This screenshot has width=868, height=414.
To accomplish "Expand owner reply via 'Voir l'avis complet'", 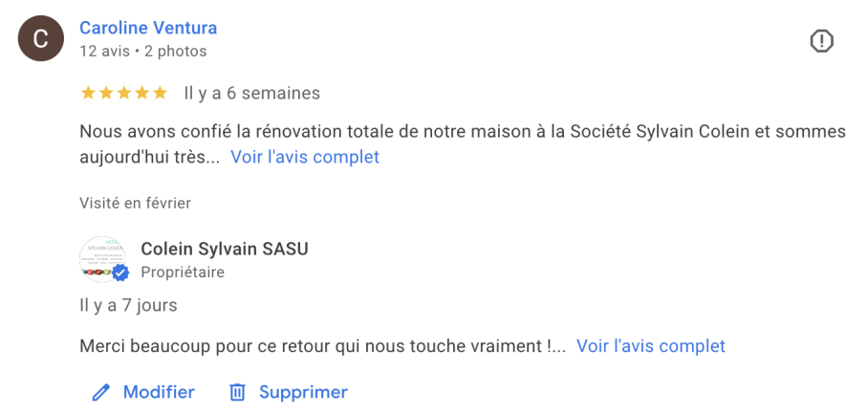I will (x=650, y=346).
